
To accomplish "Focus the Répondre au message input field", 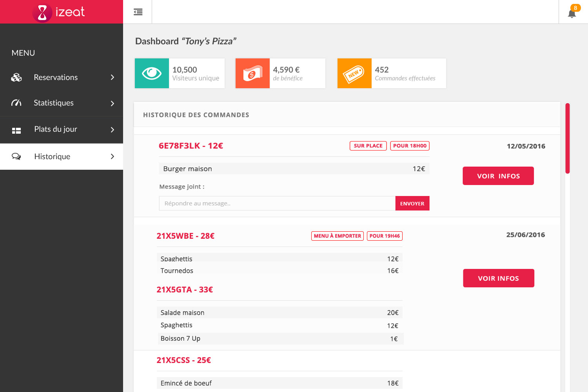I will point(277,203).
